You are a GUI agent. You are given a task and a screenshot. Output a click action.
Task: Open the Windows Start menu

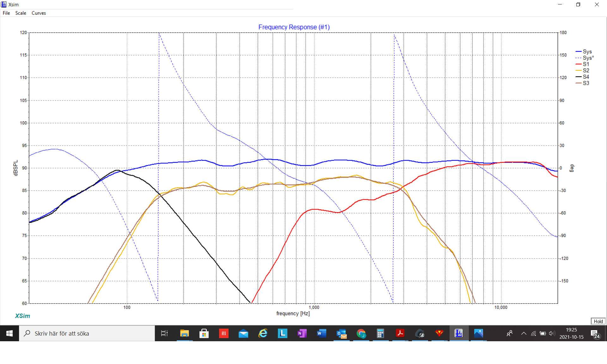(9, 333)
